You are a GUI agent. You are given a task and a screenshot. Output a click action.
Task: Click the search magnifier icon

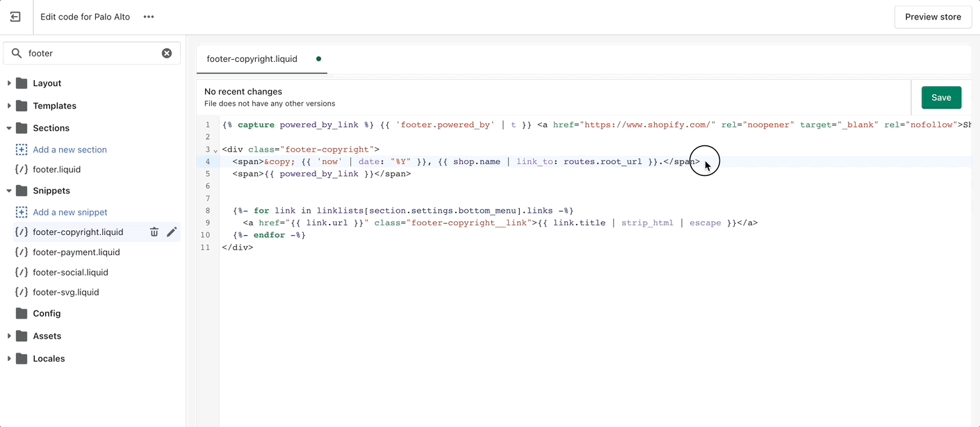(15, 53)
